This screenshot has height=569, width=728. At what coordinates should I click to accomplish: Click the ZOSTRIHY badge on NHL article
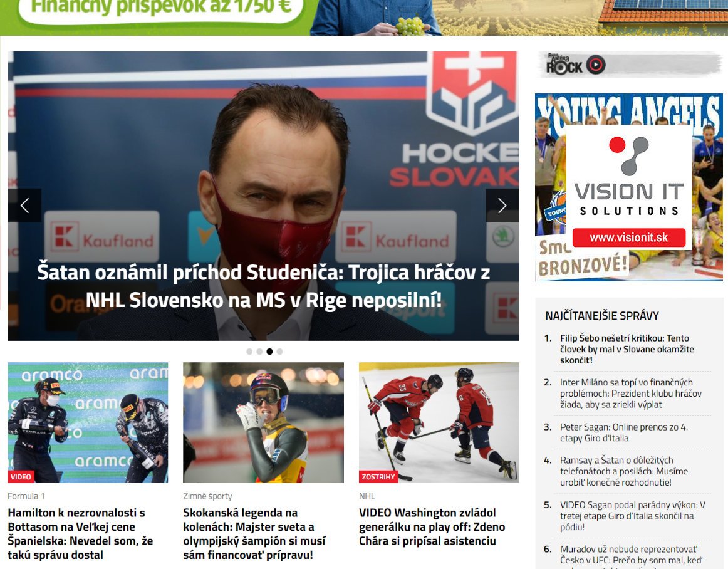[x=378, y=476]
